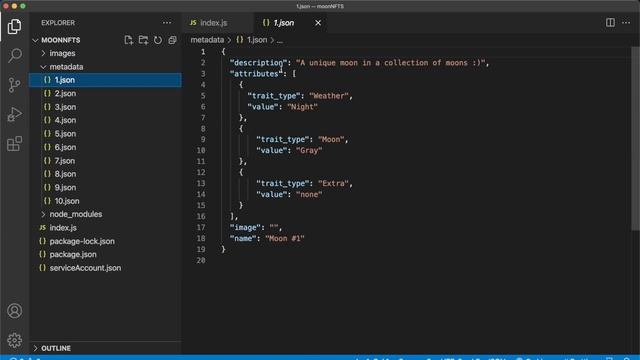The width and height of the screenshot is (640, 360).
Task: Click the EXPLORER panel title
Action: [x=58, y=23]
